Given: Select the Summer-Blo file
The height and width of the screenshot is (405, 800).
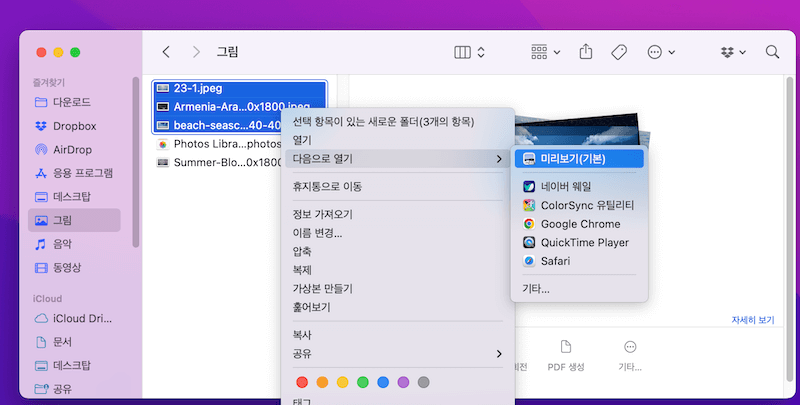Looking at the screenshot, I should pos(217,162).
